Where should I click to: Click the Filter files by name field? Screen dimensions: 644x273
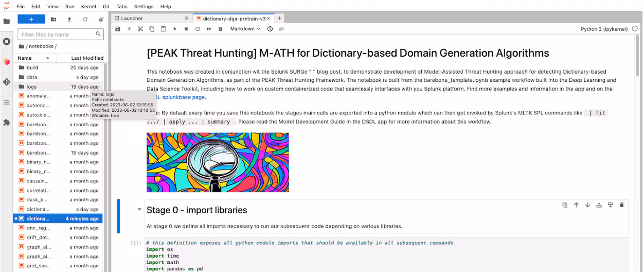point(57,35)
